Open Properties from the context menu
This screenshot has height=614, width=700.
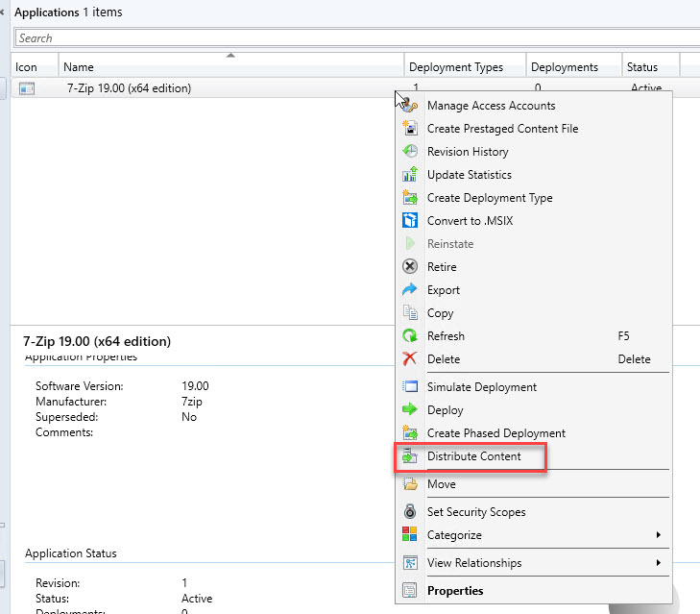[x=455, y=591]
